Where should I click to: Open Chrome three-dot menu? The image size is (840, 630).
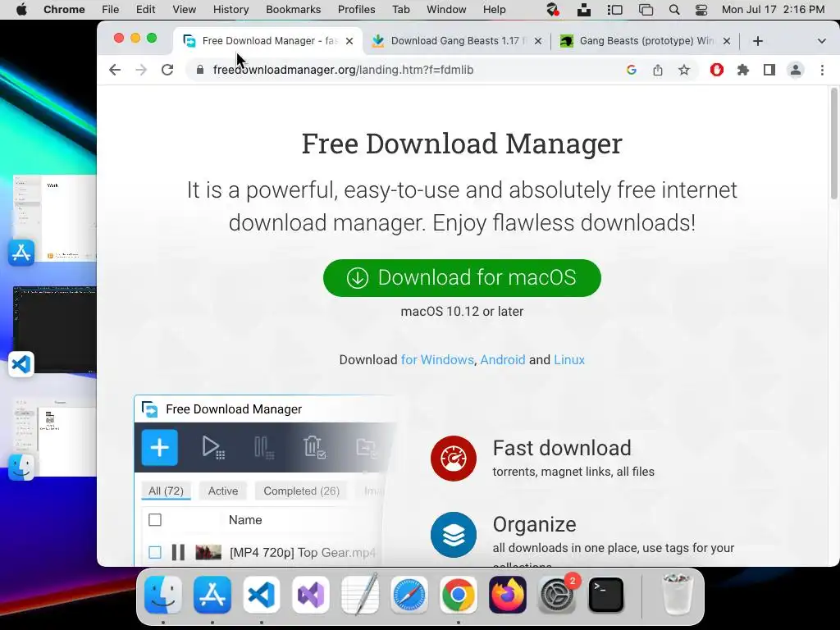822,70
